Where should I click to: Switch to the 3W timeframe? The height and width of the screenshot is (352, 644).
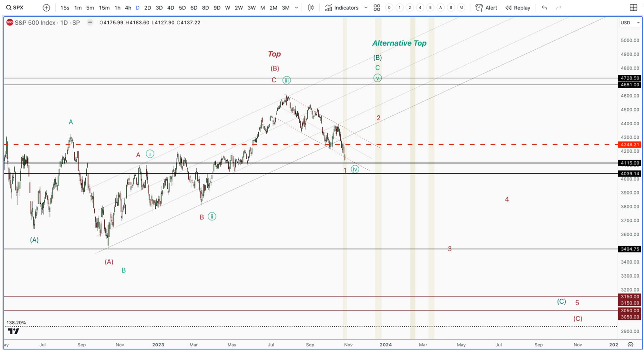click(x=252, y=8)
